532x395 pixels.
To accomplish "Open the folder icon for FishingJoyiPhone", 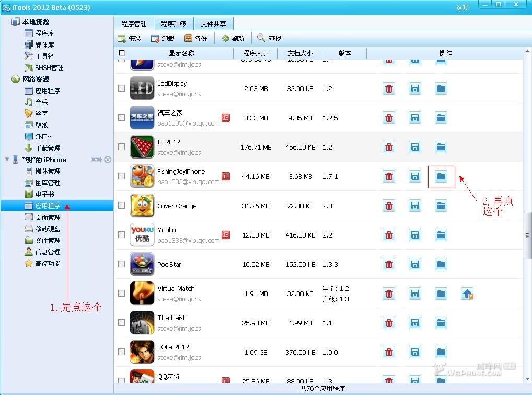I will coord(441,176).
